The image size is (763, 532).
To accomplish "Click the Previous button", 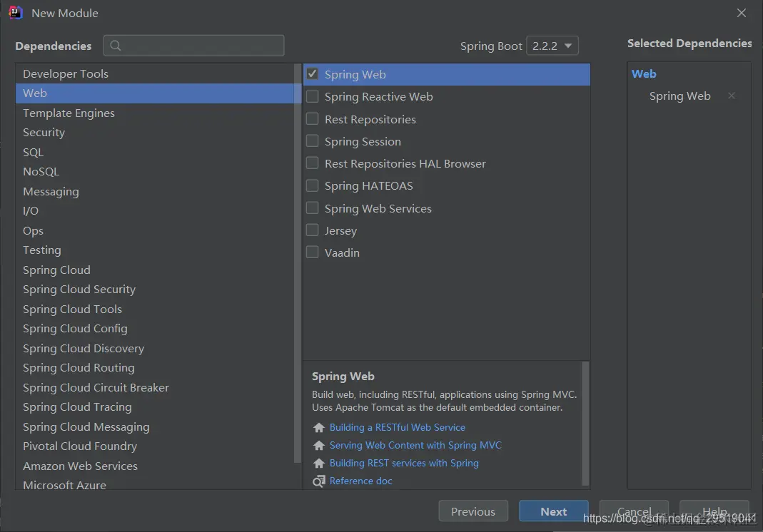I will (473, 511).
